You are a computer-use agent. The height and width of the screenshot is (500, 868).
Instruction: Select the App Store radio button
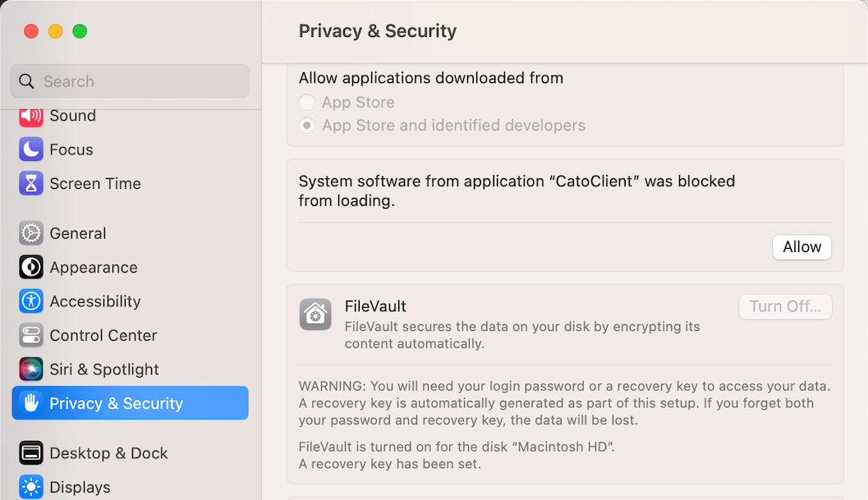pyautogui.click(x=307, y=103)
